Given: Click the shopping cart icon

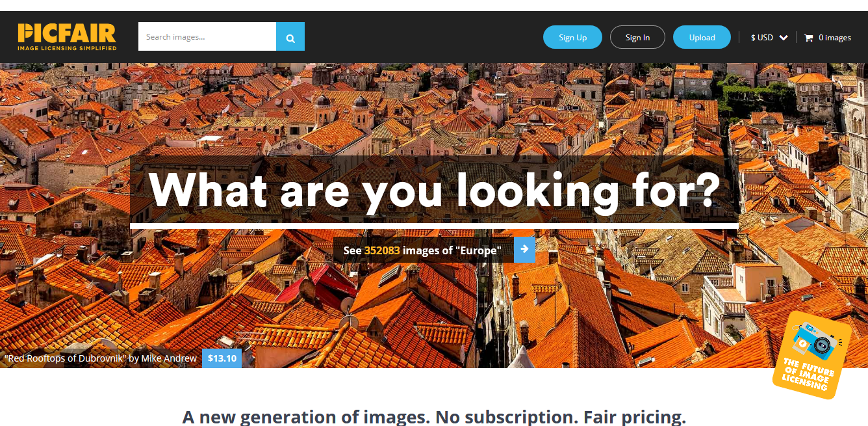Looking at the screenshot, I should point(809,38).
